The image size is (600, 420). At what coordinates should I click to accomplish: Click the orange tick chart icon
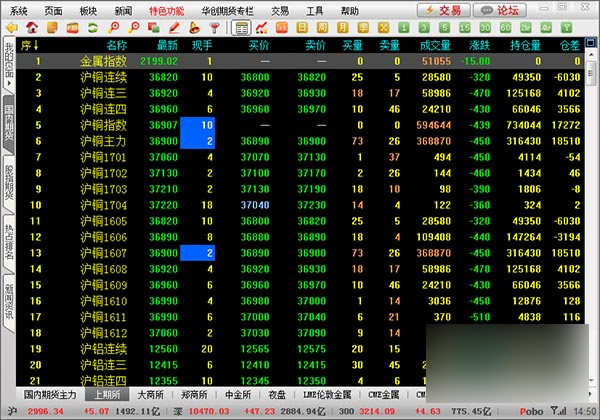point(282,28)
